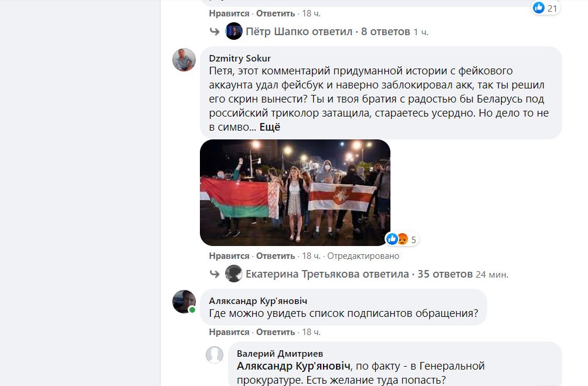Click the Отредактировано edit history label

(x=363, y=256)
